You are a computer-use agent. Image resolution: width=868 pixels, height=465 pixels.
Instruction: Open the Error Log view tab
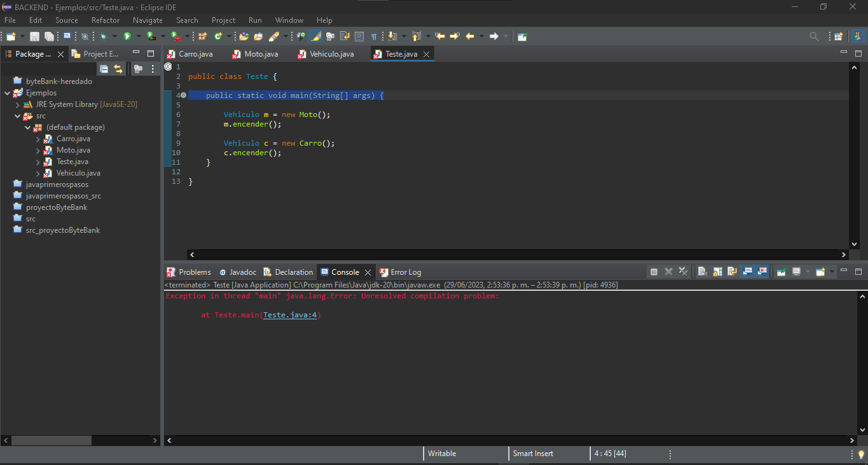tap(400, 272)
